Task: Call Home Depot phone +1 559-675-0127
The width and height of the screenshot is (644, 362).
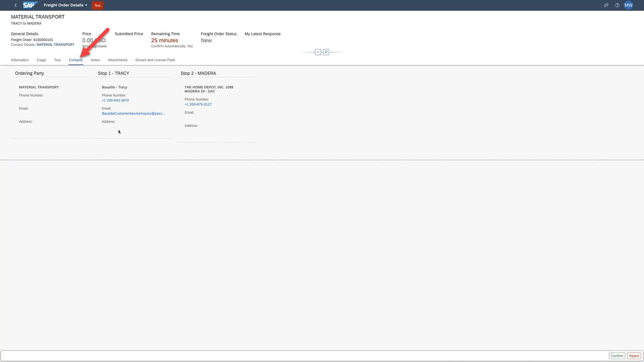Action: pyautogui.click(x=198, y=104)
